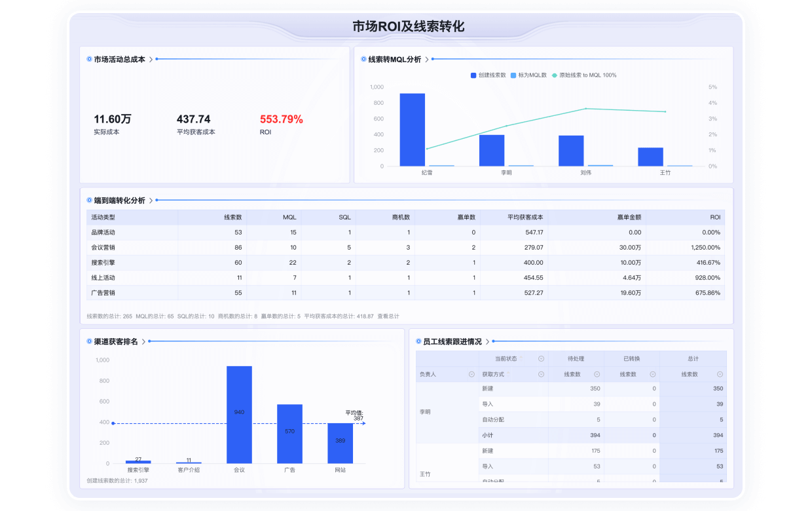Image resolution: width=812 pixels, height=511 pixels.
Task: Click the 市场活动总成本 panel icon
Action: click(89, 59)
